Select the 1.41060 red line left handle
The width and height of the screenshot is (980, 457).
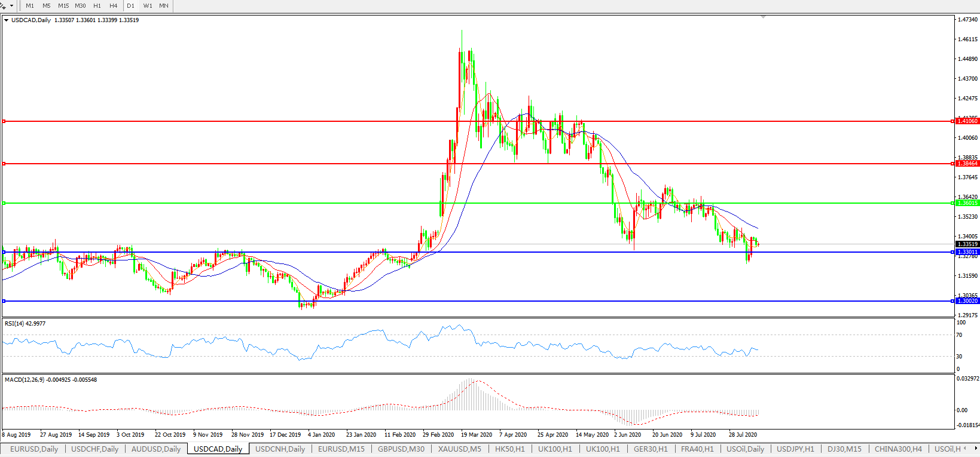point(4,121)
